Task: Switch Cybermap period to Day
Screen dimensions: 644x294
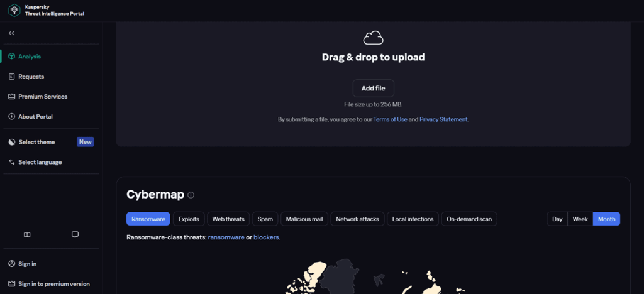Action: 557,219
